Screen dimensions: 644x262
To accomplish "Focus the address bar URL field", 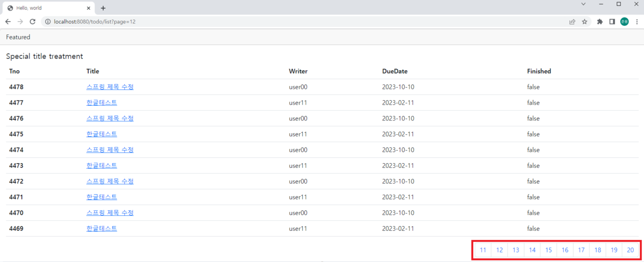I will (x=307, y=22).
